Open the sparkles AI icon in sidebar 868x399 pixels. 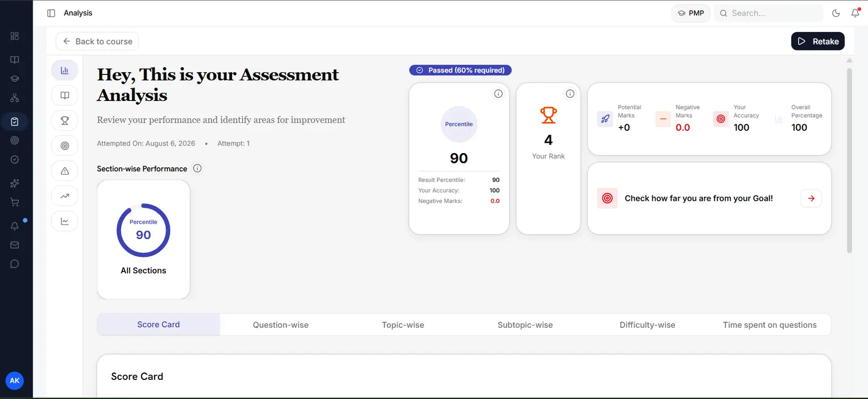[x=15, y=183]
